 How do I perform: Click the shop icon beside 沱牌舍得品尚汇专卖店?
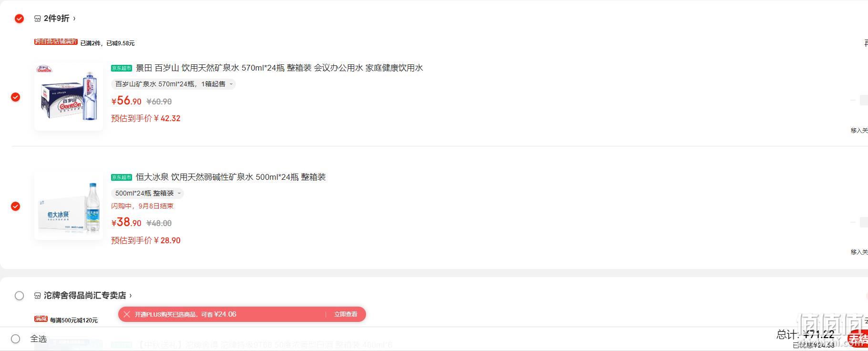pos(38,296)
